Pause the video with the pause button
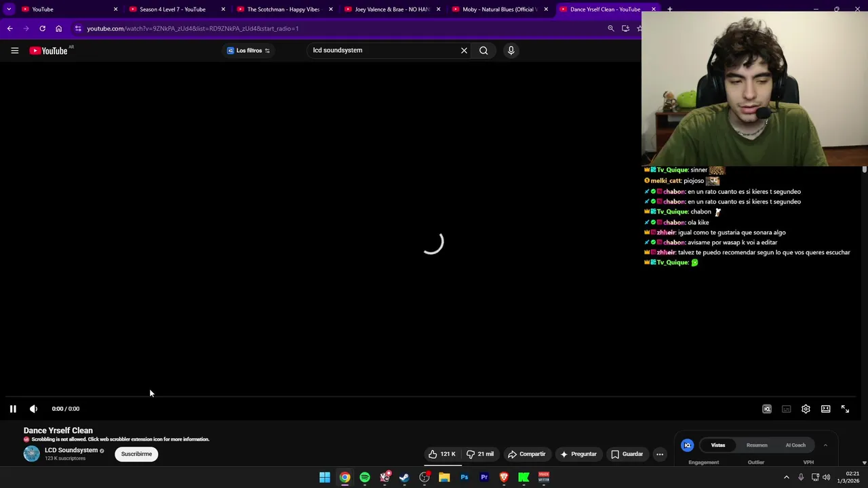 click(x=13, y=409)
